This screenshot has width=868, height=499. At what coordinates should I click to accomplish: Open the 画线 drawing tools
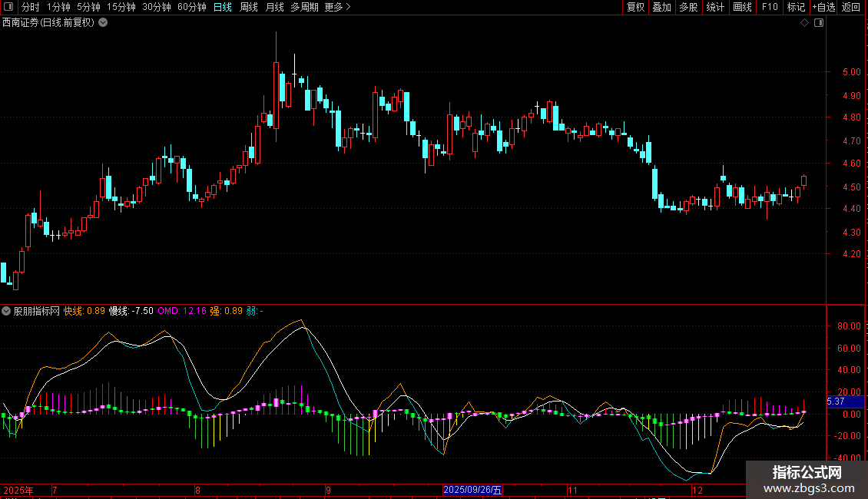click(742, 8)
